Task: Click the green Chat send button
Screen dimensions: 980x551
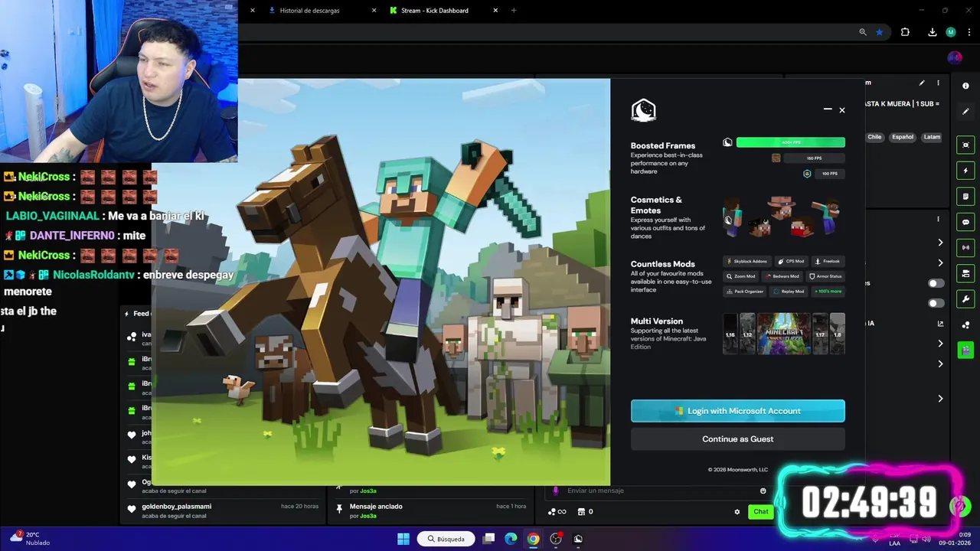Action: (761, 512)
